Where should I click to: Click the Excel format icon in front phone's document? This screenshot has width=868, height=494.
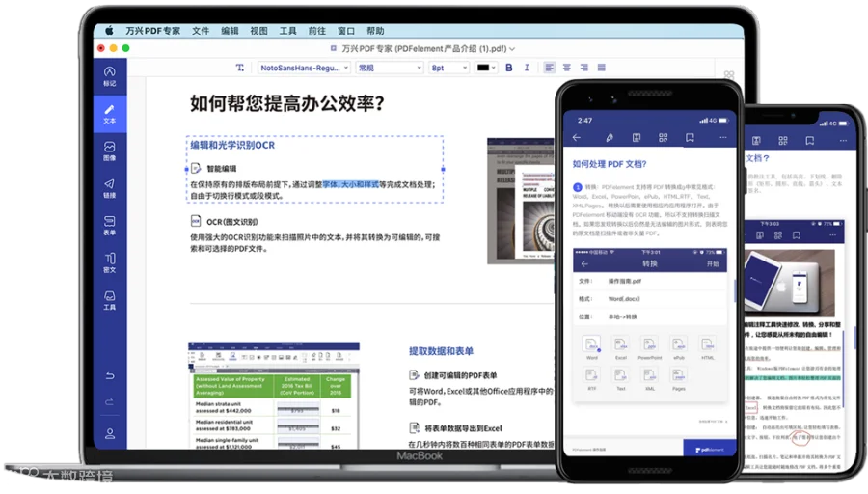point(620,344)
